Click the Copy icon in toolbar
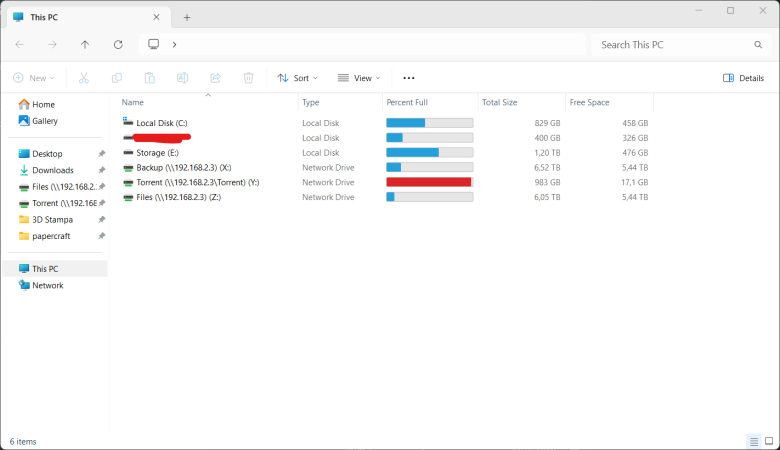The width and height of the screenshot is (780, 450). pos(116,78)
